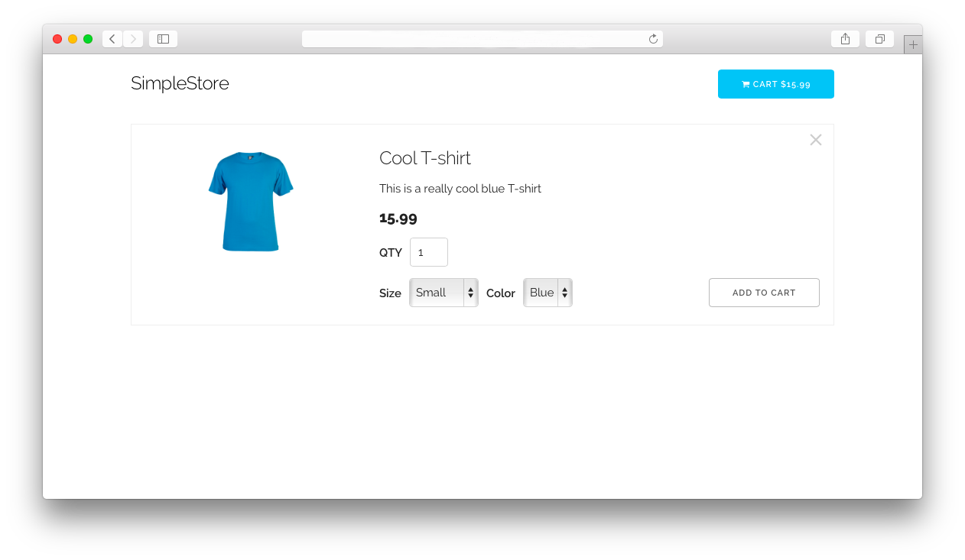Click the browser address bar
This screenshot has width=965, height=560.
tap(482, 39)
